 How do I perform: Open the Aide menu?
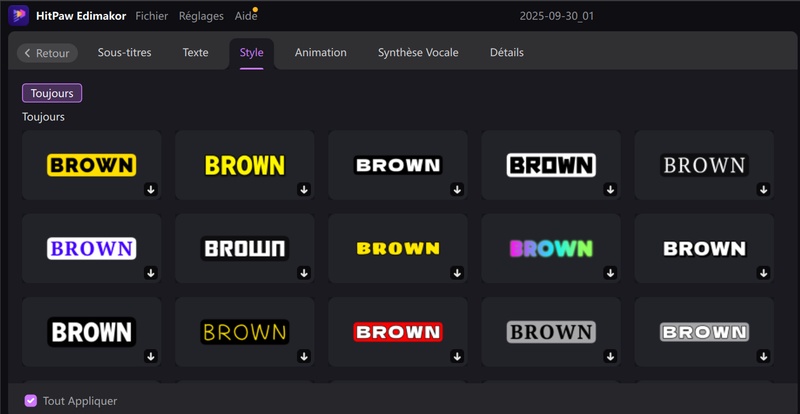pos(245,16)
